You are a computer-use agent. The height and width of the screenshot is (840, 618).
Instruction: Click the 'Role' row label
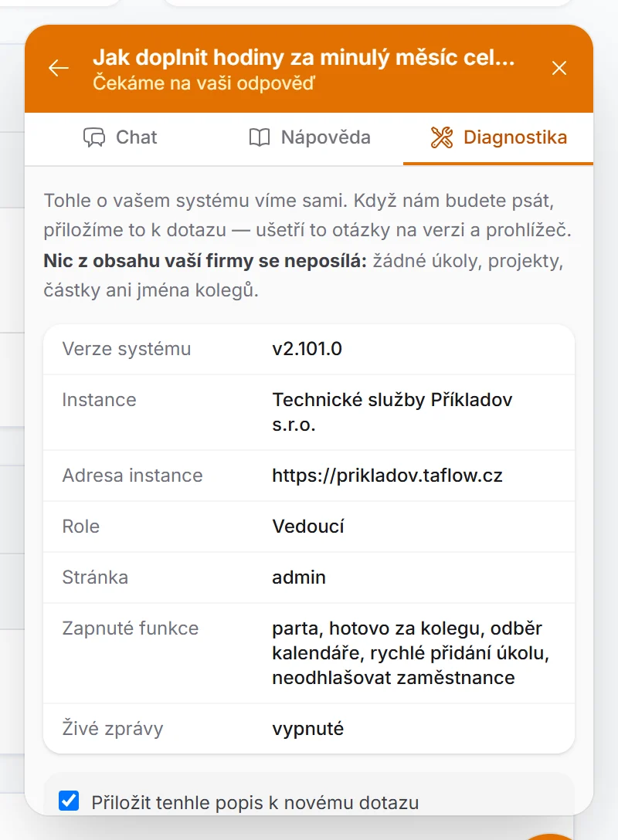click(x=81, y=526)
